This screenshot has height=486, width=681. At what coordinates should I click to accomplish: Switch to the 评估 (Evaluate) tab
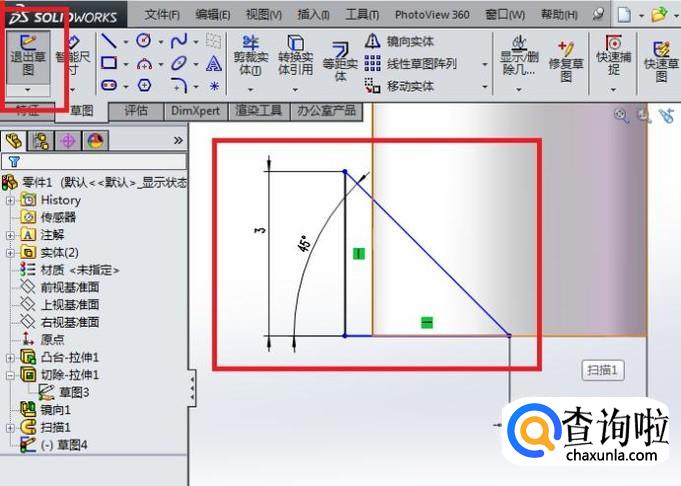coord(136,111)
